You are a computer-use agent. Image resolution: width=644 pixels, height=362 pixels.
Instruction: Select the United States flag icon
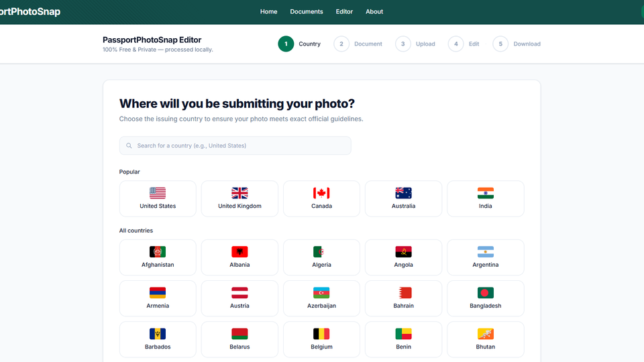158,193
